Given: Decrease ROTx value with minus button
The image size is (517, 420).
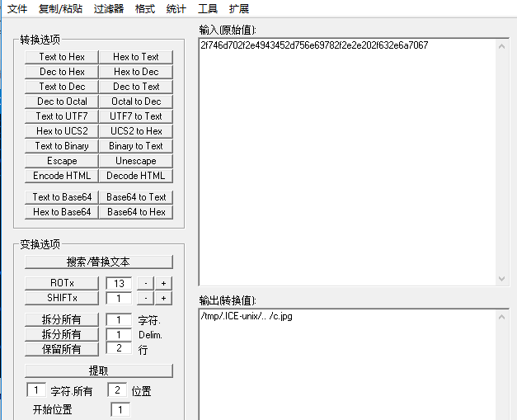Looking at the screenshot, I should pos(145,283).
